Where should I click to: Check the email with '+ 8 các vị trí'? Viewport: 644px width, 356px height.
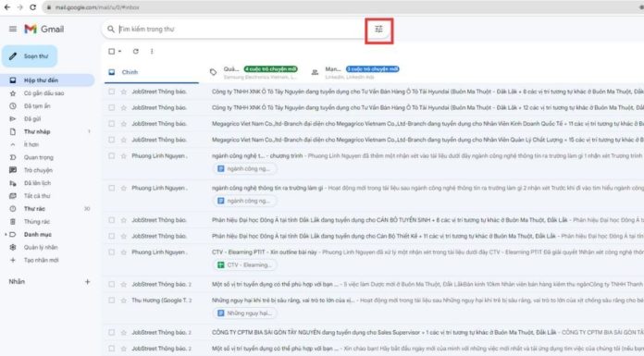(111, 92)
